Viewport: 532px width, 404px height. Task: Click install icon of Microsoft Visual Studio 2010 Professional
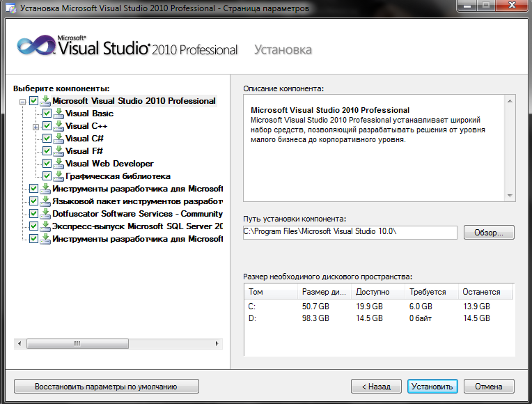point(45,101)
